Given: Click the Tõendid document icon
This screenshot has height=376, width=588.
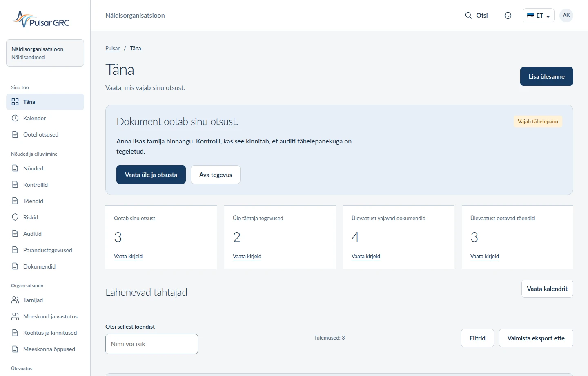Looking at the screenshot, I should click(x=15, y=201).
